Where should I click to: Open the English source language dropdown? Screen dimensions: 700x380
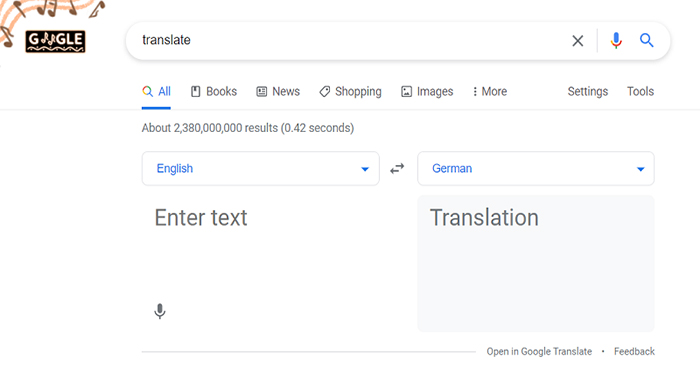click(x=261, y=168)
